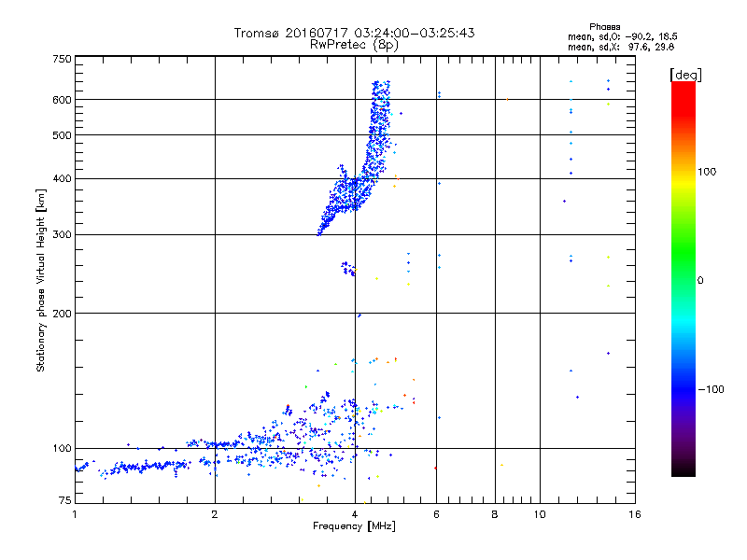The height and width of the screenshot is (560, 747).
Task: Click the phase color bar
Action: [x=684, y=278]
